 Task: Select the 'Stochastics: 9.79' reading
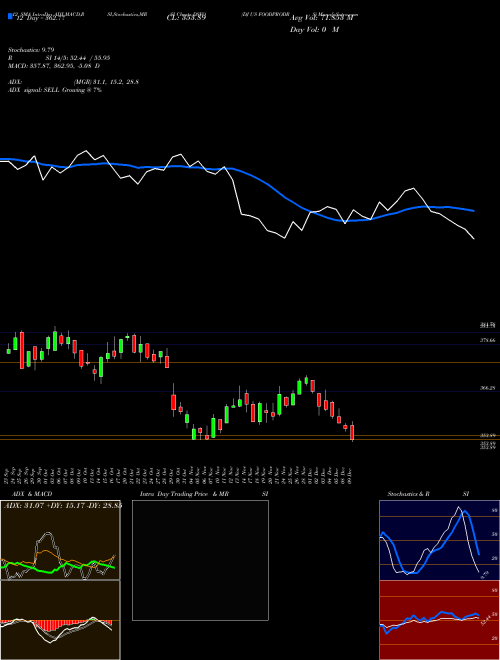coord(31,50)
